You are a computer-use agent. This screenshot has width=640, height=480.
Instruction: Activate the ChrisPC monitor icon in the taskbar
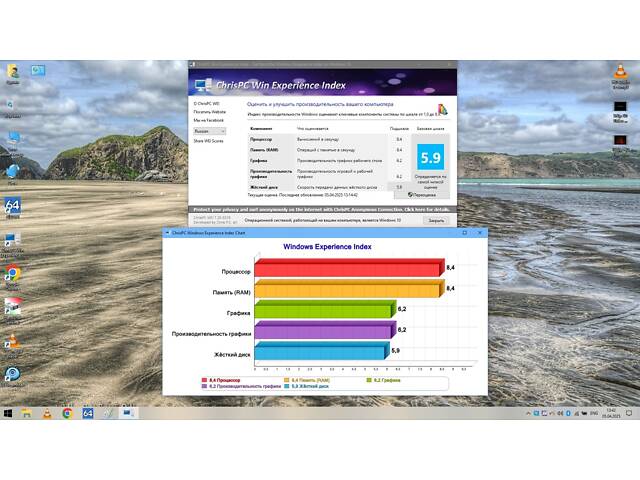pos(128,413)
